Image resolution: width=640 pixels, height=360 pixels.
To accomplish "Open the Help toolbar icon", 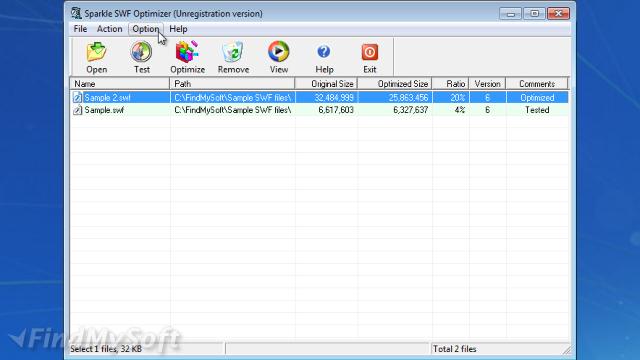I will click(324, 57).
